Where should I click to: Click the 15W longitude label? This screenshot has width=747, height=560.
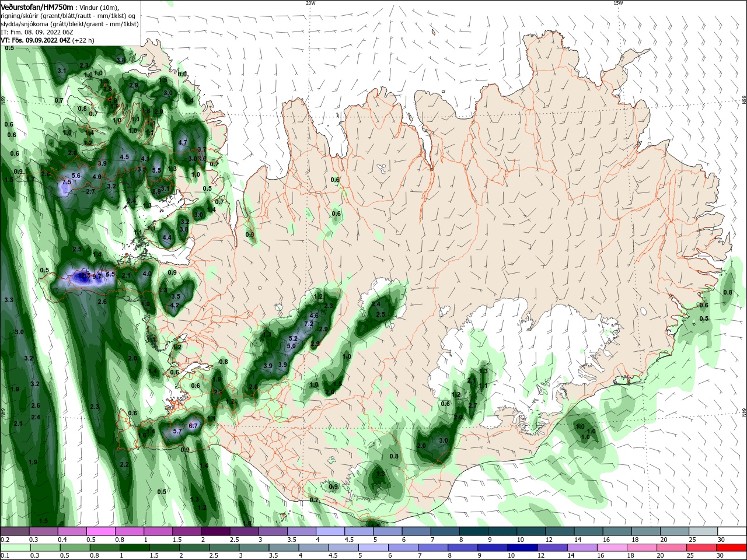click(618, 2)
